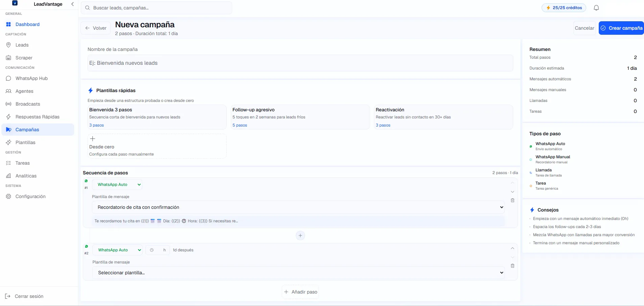Click the 'Te recordamos tu cita' message preview
The image size is (644, 306).
[298, 221]
